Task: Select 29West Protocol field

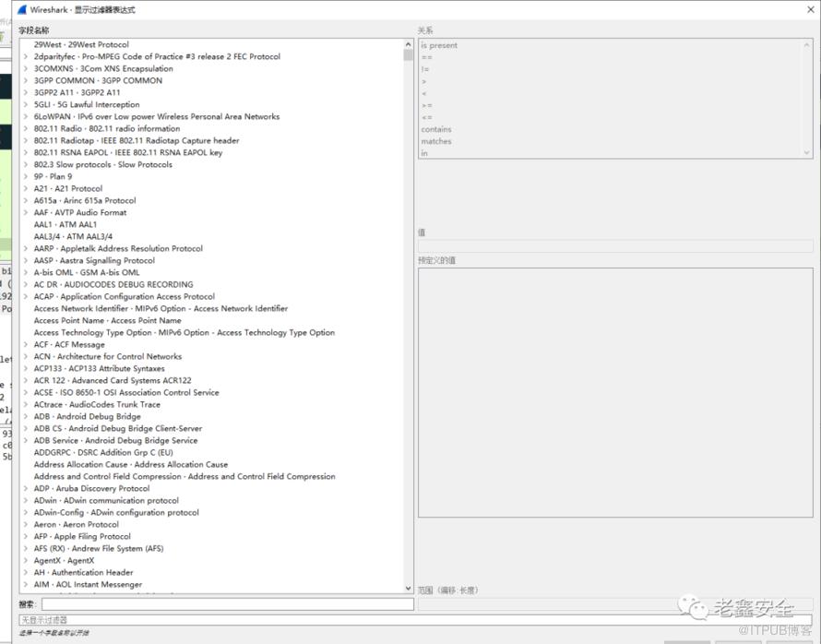Action: click(81, 44)
